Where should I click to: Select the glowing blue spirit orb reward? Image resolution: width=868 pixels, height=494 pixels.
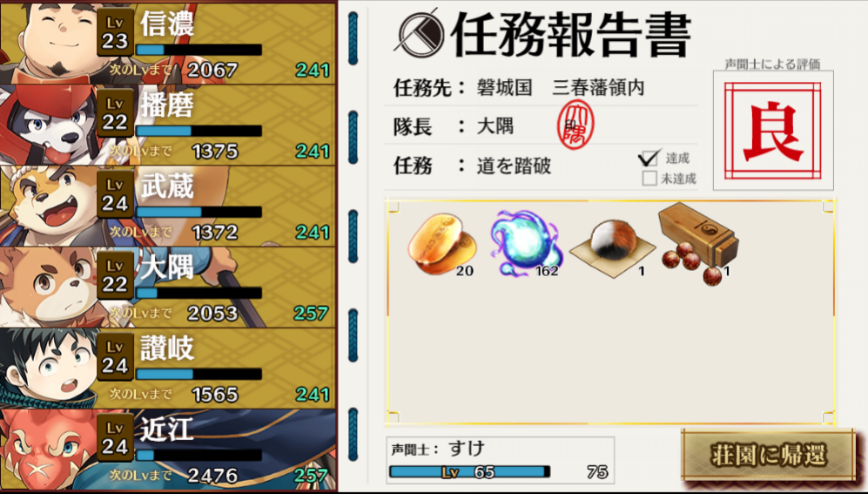click(x=526, y=243)
